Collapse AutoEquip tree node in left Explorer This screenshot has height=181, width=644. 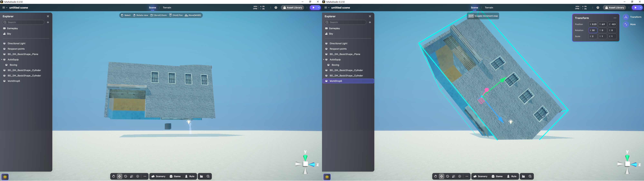(x=2, y=60)
